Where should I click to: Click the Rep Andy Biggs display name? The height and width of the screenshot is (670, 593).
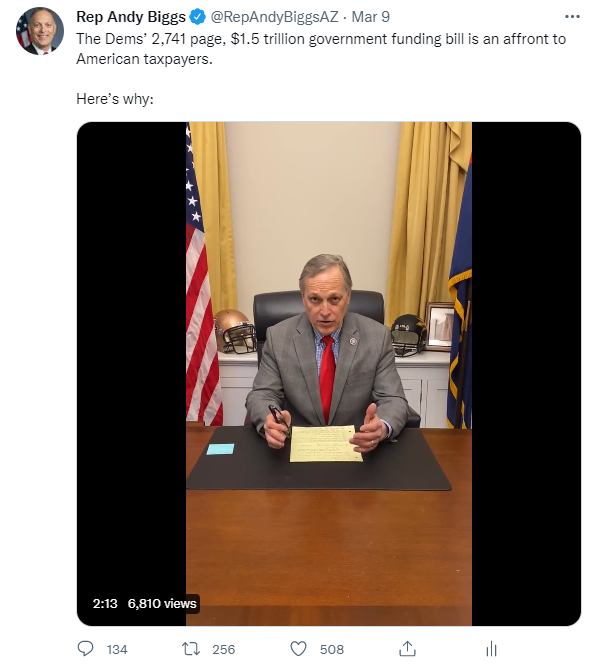[x=131, y=17]
